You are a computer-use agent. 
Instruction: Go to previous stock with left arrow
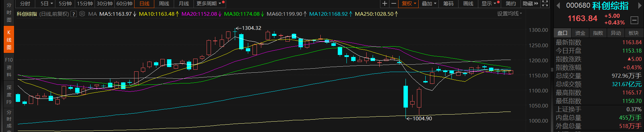point(558,5)
